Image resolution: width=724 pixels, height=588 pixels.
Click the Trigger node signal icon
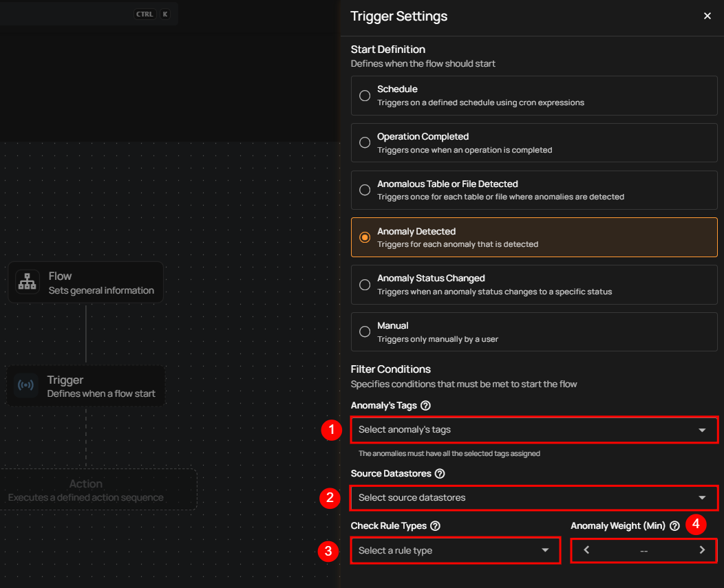[x=26, y=386]
